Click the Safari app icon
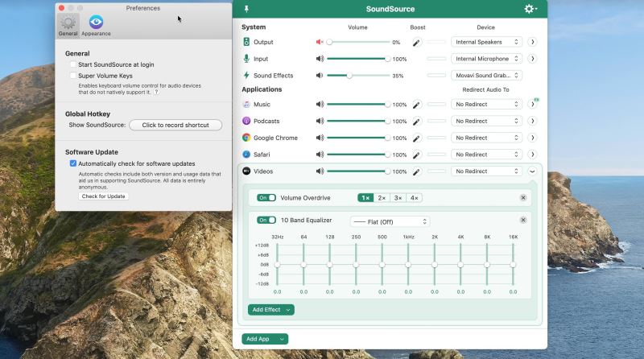The width and height of the screenshot is (644, 359). (246, 155)
